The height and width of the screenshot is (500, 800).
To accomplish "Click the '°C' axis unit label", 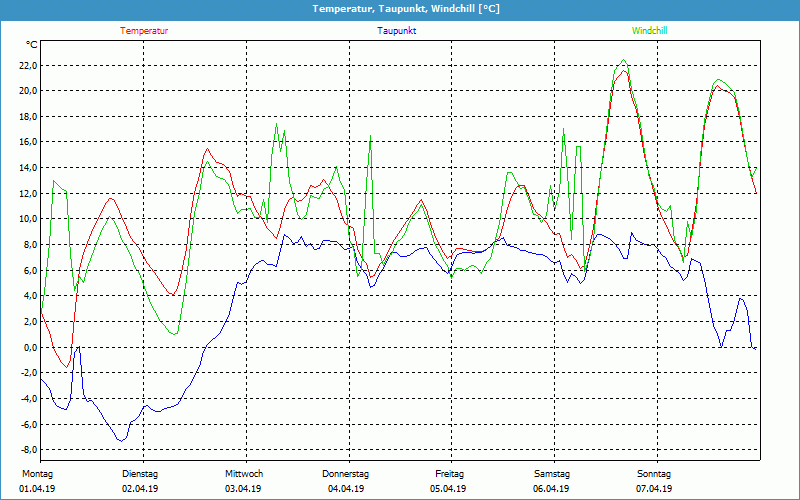I will point(32,45).
